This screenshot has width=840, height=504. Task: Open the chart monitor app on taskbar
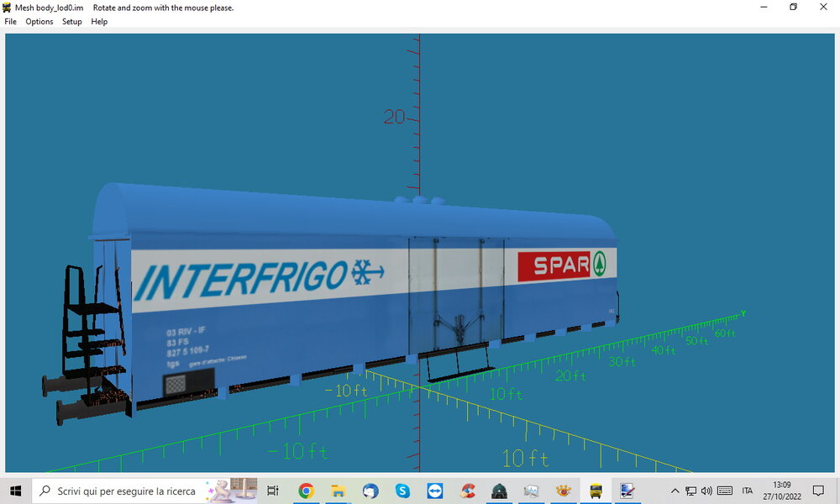[x=532, y=491]
